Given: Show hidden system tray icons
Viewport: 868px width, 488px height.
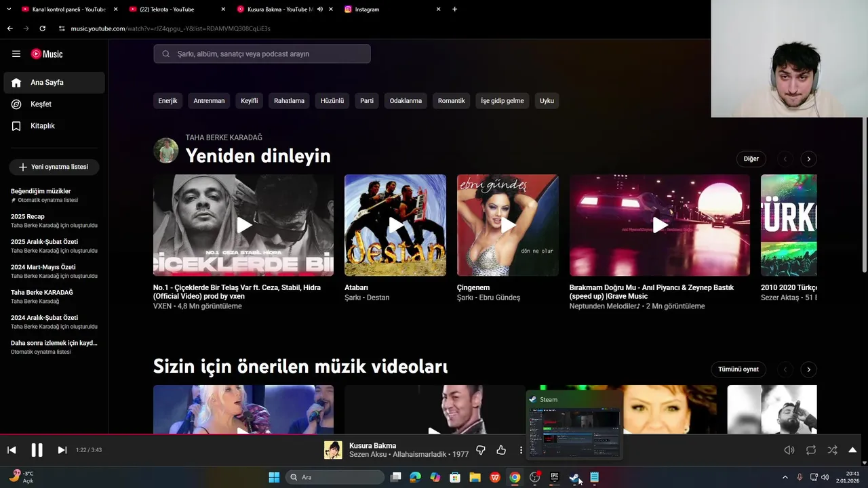Looking at the screenshot, I should pyautogui.click(x=785, y=477).
